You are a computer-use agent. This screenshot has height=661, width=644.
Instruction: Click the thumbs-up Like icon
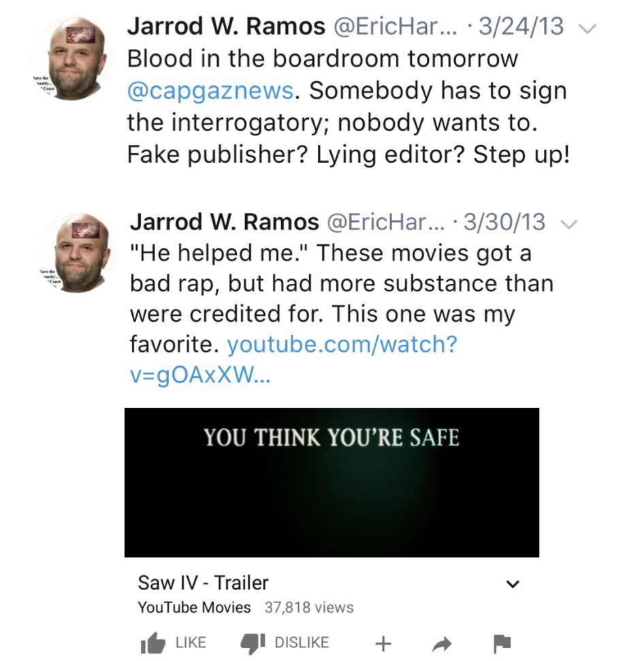point(152,643)
